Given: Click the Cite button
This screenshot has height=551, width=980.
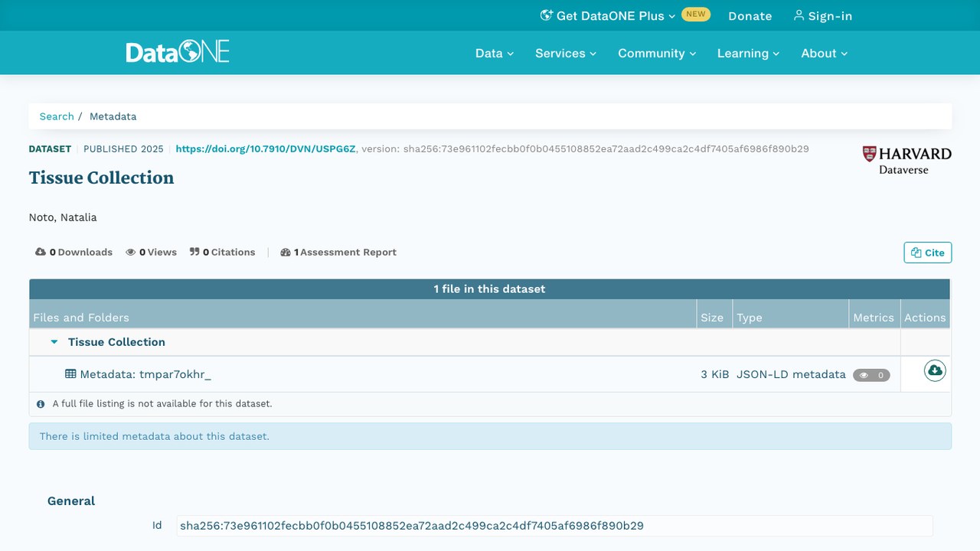Looking at the screenshot, I should click(928, 253).
